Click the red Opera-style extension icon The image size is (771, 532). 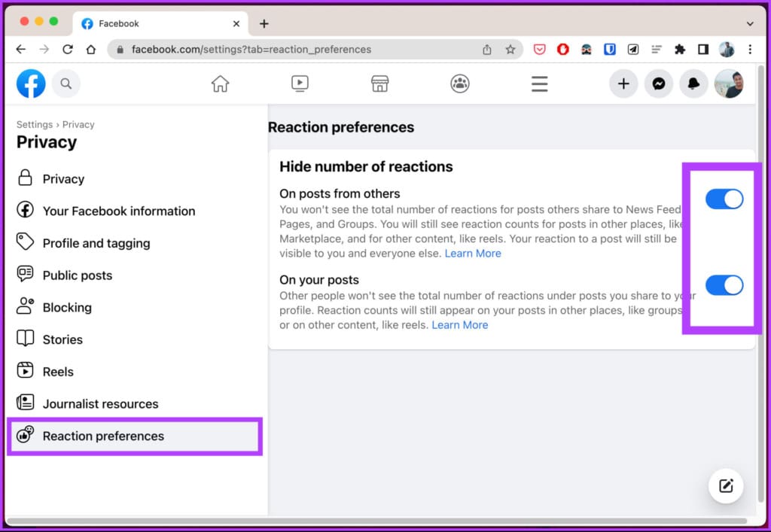(563, 49)
